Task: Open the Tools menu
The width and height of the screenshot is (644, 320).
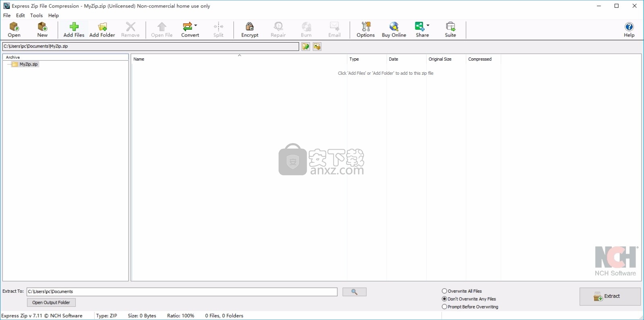Action: coord(36,15)
